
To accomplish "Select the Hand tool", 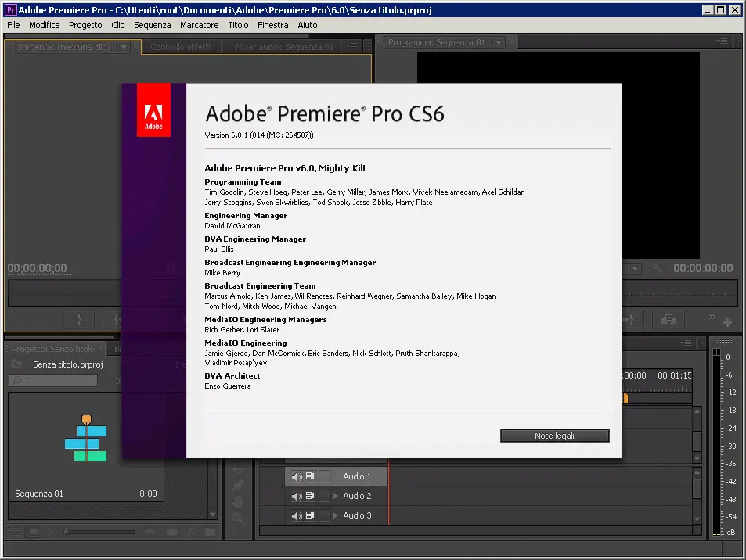I will click(238, 502).
